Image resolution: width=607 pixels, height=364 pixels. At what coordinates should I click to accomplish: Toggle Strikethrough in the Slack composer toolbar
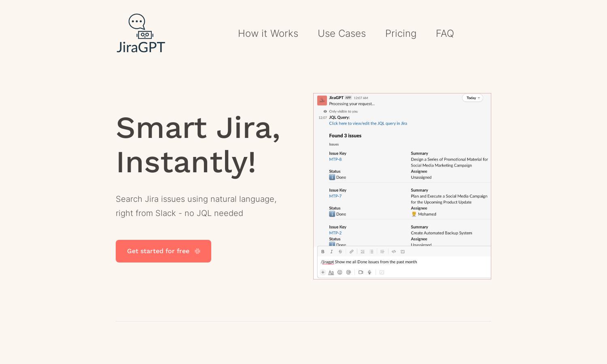(340, 252)
